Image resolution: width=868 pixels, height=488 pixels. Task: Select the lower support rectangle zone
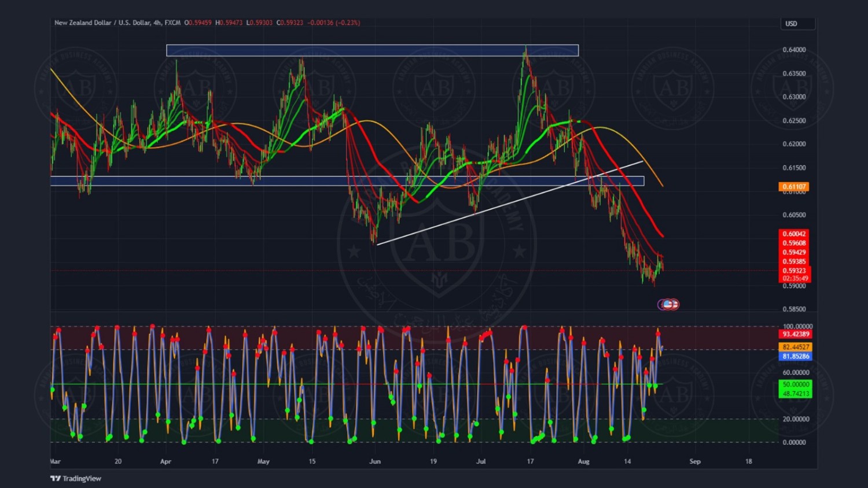tap(347, 181)
